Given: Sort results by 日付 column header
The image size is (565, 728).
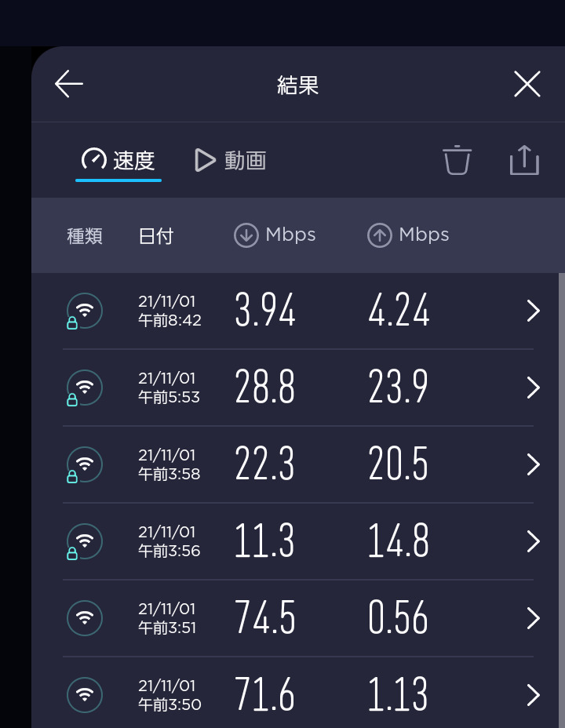Looking at the screenshot, I should pyautogui.click(x=155, y=235).
